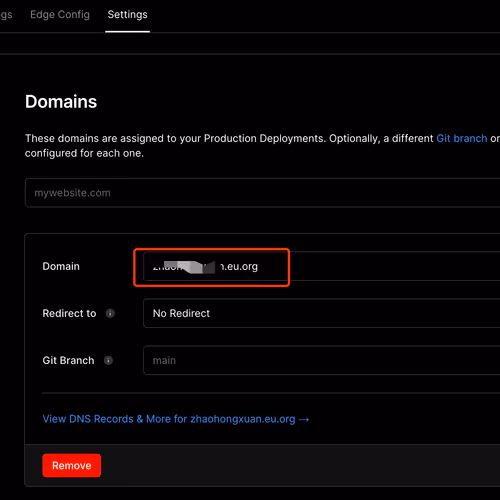This screenshot has height=500, width=500.
Task: Follow the Git branch link
Action: click(462, 138)
